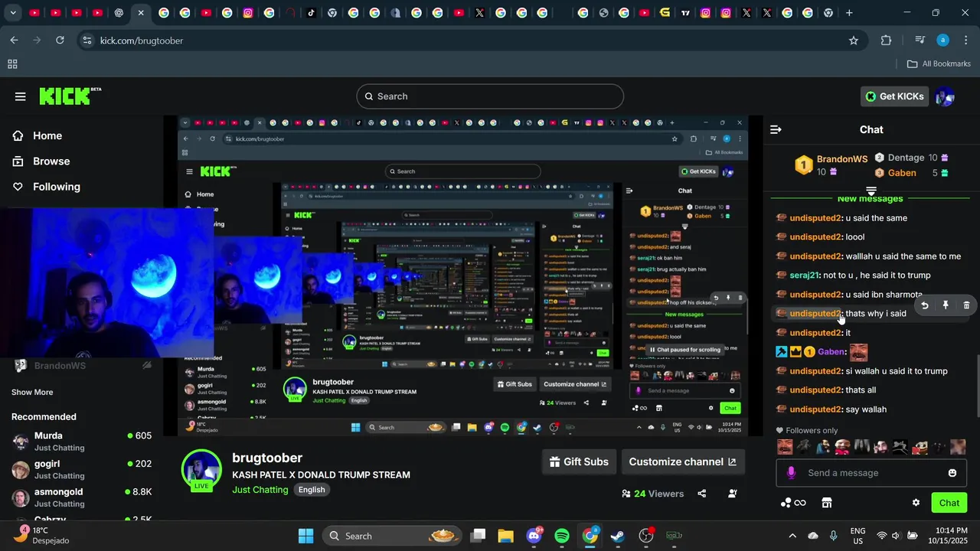Open Task View on the taskbar

point(478,536)
